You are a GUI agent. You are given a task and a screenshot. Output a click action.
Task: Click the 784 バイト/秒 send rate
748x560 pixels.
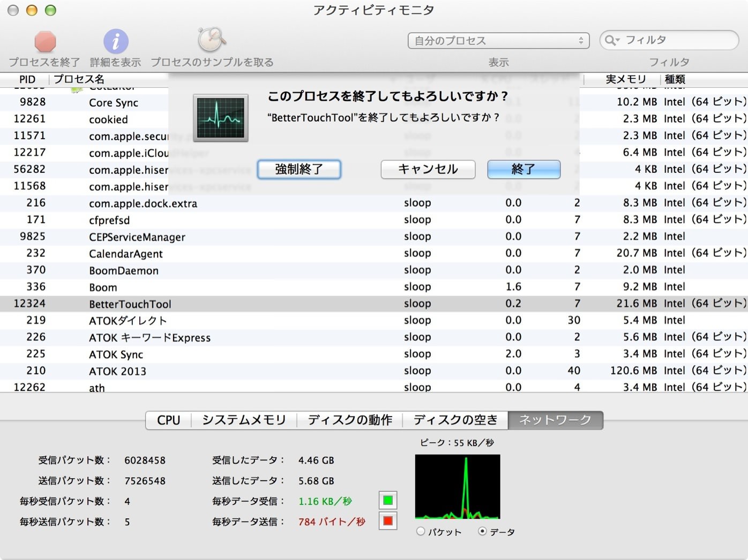(332, 521)
